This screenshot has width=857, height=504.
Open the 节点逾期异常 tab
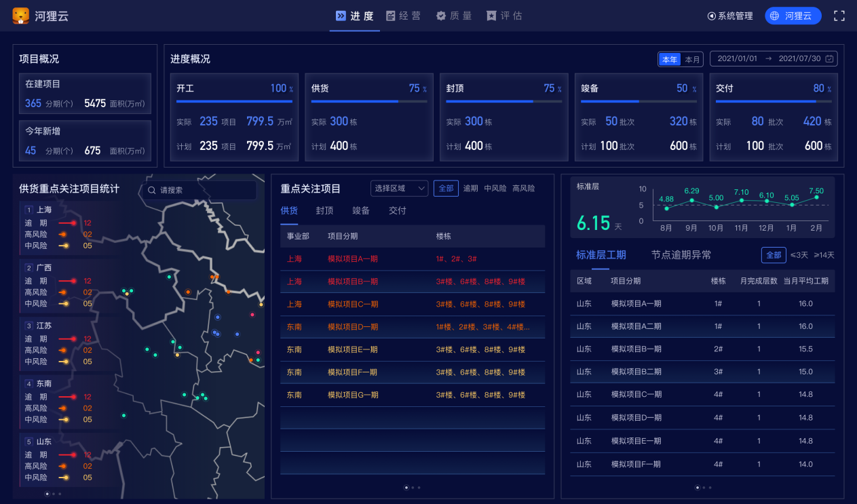pos(681,255)
